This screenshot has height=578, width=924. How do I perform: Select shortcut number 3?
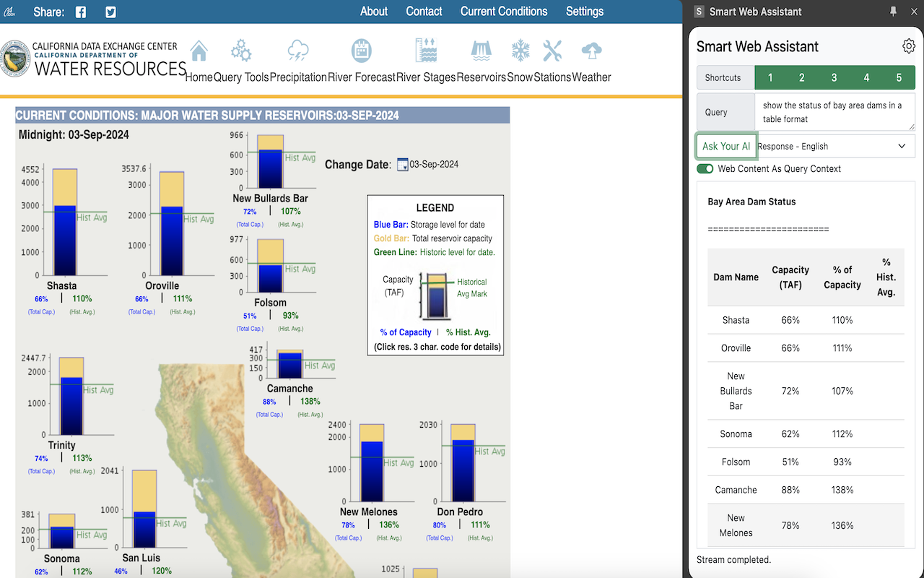pyautogui.click(x=834, y=77)
